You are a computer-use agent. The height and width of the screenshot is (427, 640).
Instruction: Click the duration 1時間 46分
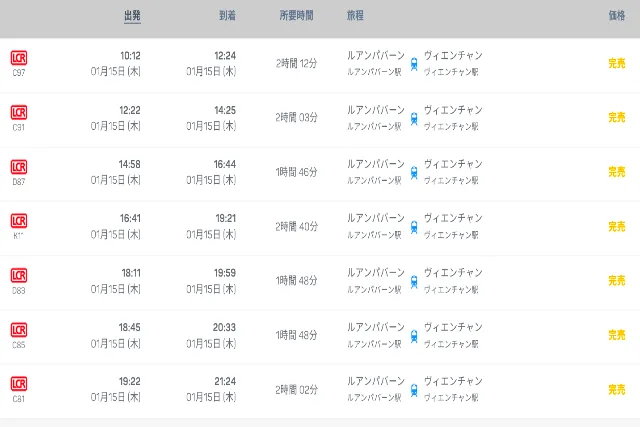[296, 172]
